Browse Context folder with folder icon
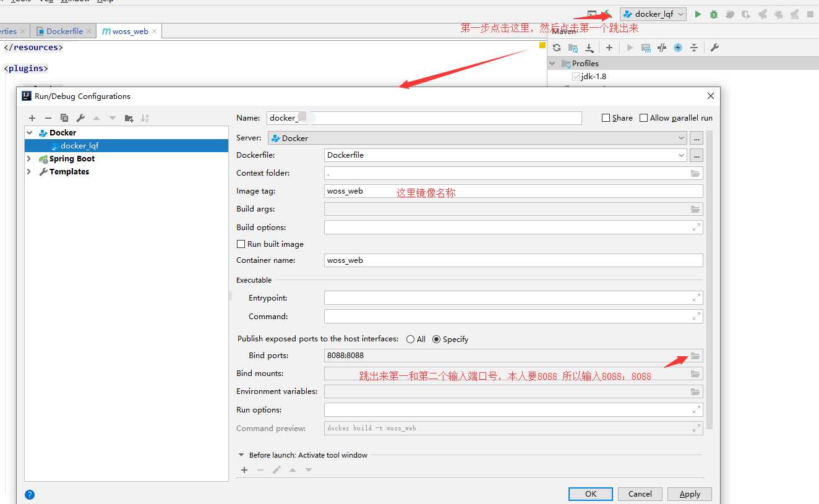The height and width of the screenshot is (504, 819). tap(695, 174)
